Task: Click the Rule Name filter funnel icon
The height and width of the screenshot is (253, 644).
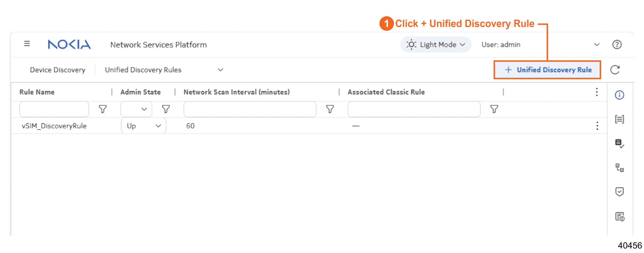Action: [102, 109]
